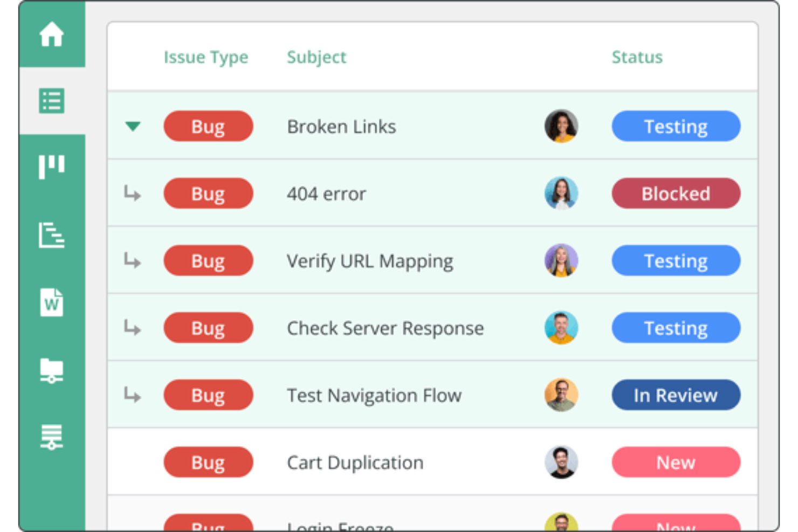Open the Gantt chart sidebar icon
The height and width of the screenshot is (532, 798).
[x=52, y=235]
